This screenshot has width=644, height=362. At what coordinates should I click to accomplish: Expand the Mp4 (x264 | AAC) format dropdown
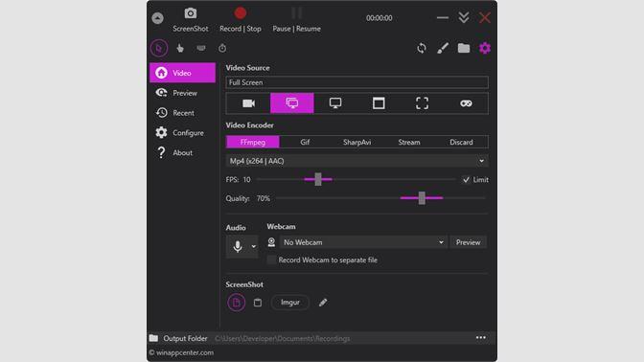coord(356,161)
